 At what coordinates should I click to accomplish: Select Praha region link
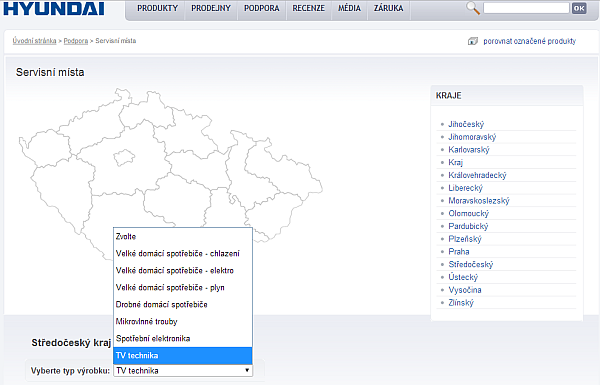[x=459, y=251]
